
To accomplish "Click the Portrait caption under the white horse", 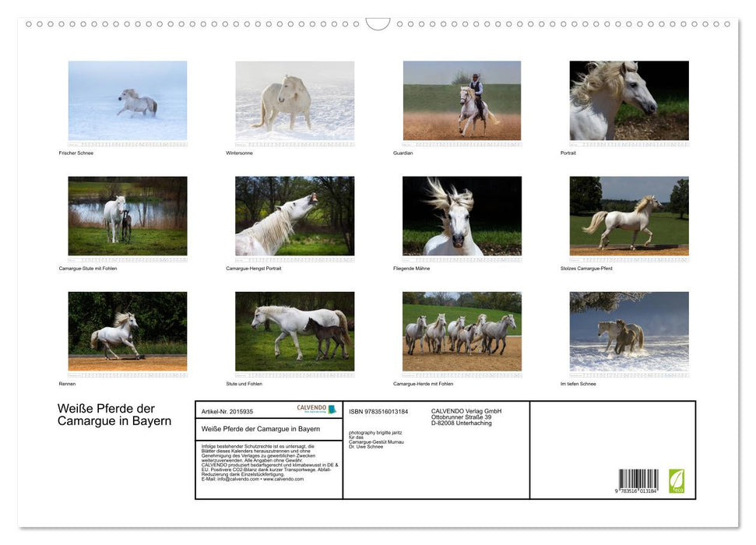I will 567,153.
